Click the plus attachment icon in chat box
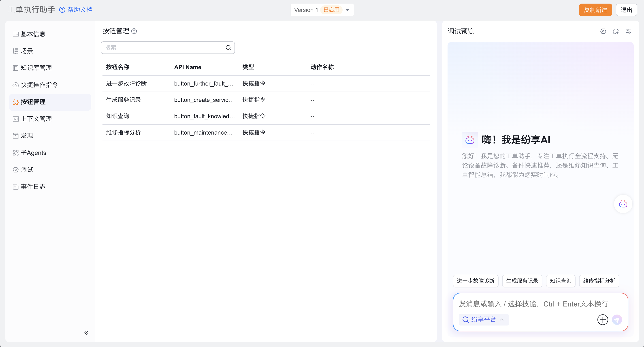 point(603,319)
